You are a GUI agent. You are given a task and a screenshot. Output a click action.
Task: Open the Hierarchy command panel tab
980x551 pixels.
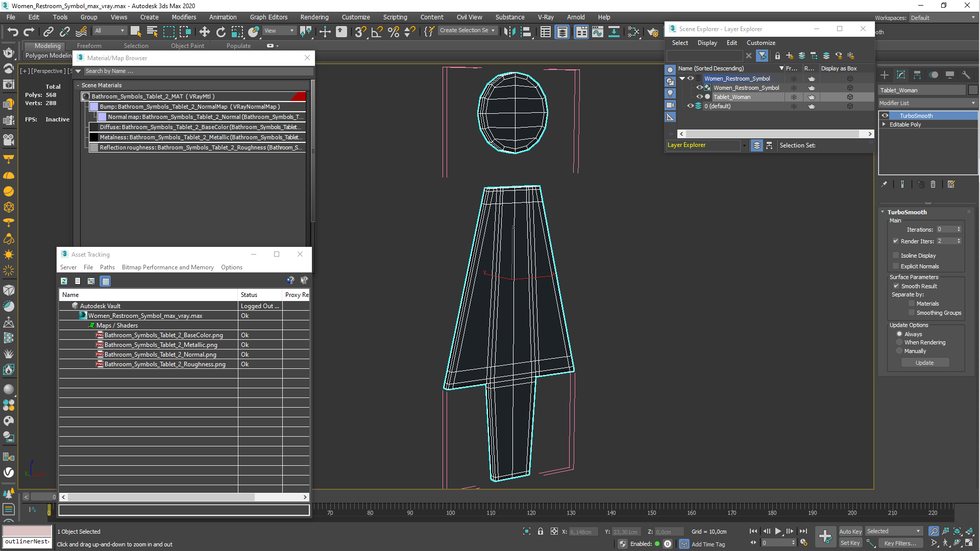917,75
